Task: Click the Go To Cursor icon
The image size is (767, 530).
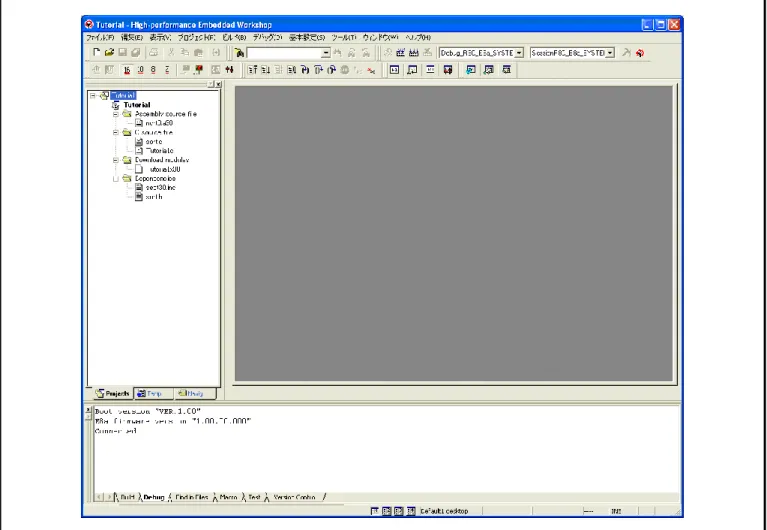Action: (279, 70)
